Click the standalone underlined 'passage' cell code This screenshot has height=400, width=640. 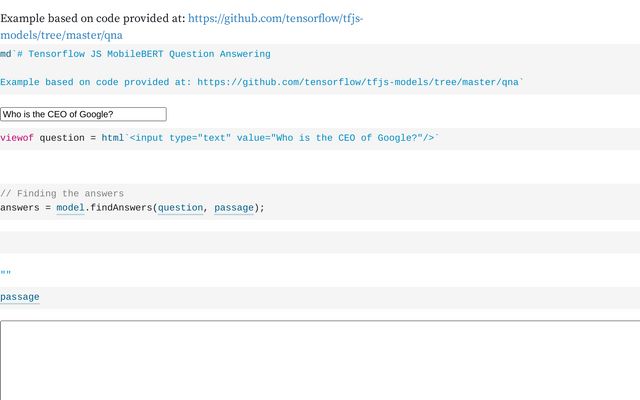click(20, 297)
